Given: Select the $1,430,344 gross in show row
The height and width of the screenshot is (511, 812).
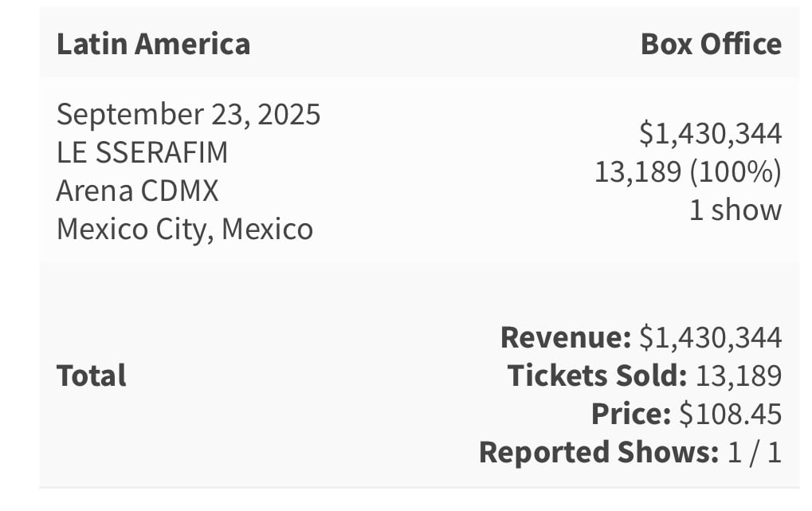Looking at the screenshot, I should click(x=710, y=134).
